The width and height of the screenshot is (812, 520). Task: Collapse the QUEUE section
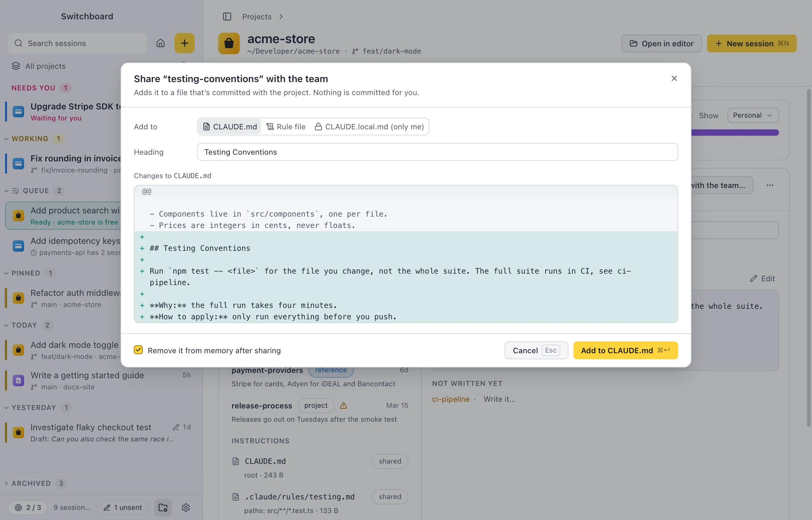[x=6, y=191]
